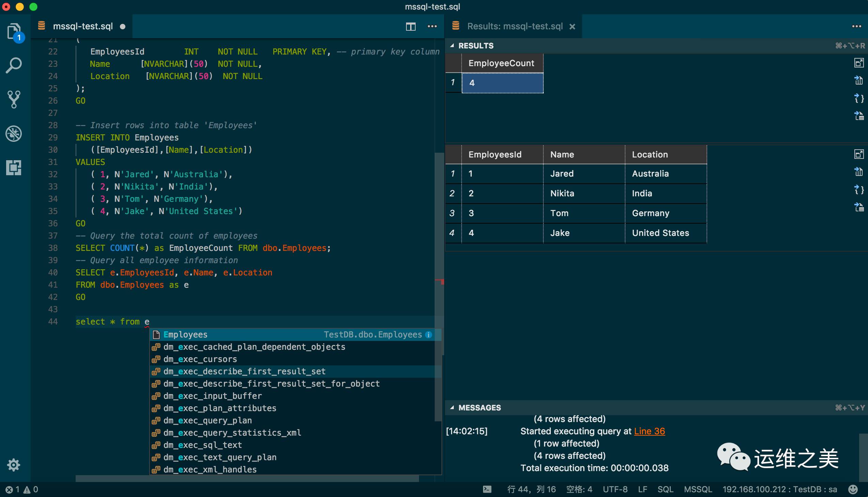Select Employees suggestion in autocomplete list
This screenshot has height=497, width=868.
coord(185,334)
